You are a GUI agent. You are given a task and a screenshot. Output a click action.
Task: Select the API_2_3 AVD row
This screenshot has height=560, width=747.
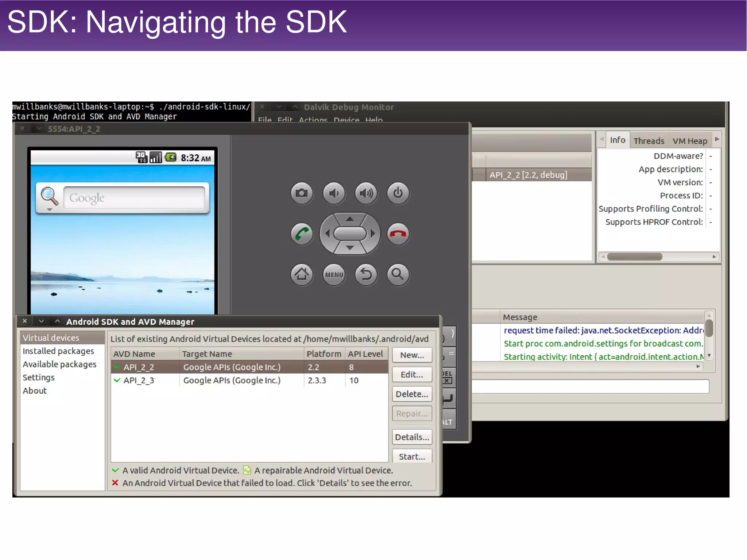(x=249, y=380)
